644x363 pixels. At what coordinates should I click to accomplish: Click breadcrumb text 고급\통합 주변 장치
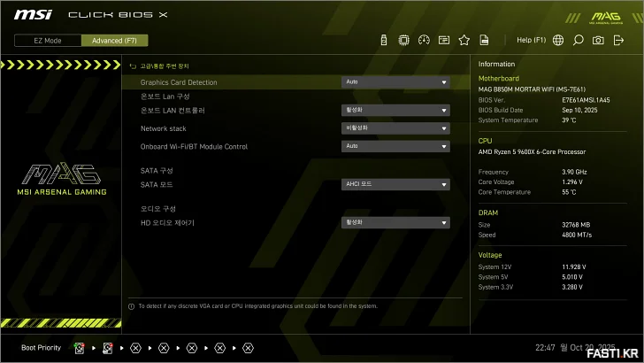(x=165, y=66)
